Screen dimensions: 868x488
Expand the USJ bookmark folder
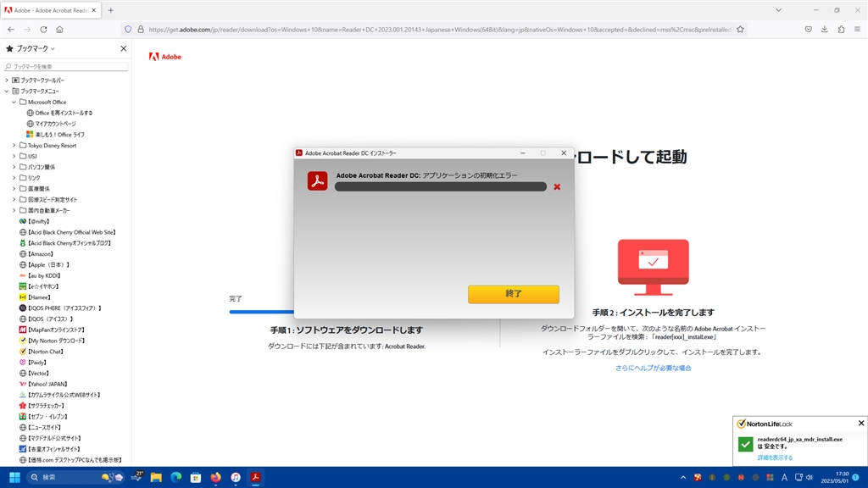point(14,156)
